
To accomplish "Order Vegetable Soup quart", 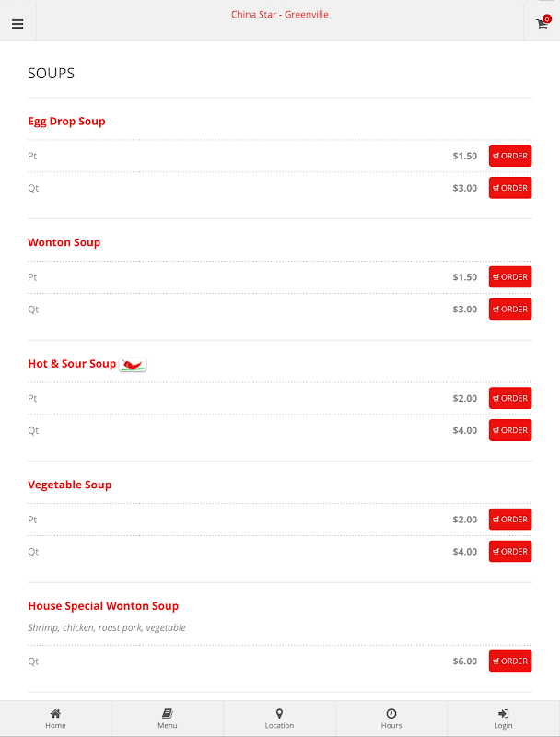I will click(x=510, y=552).
